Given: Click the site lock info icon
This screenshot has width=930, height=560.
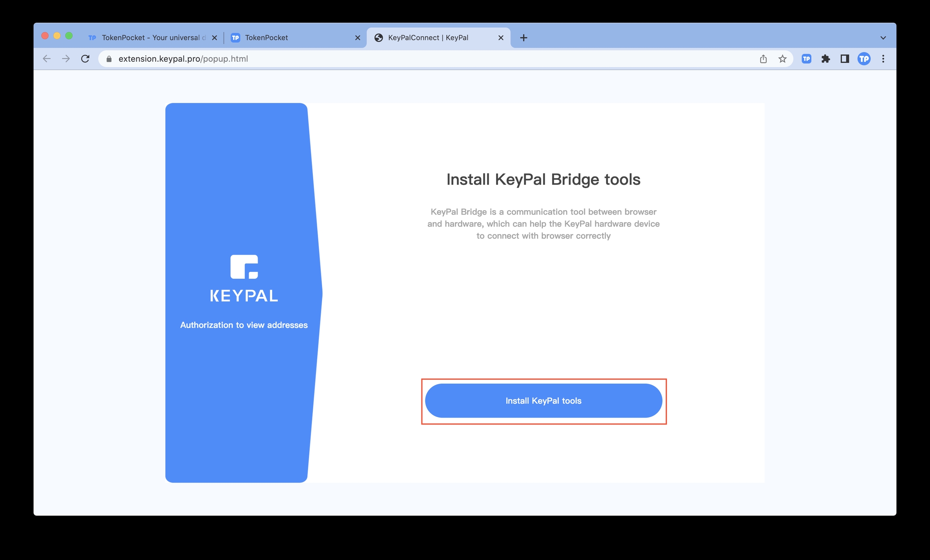Looking at the screenshot, I should [x=109, y=59].
